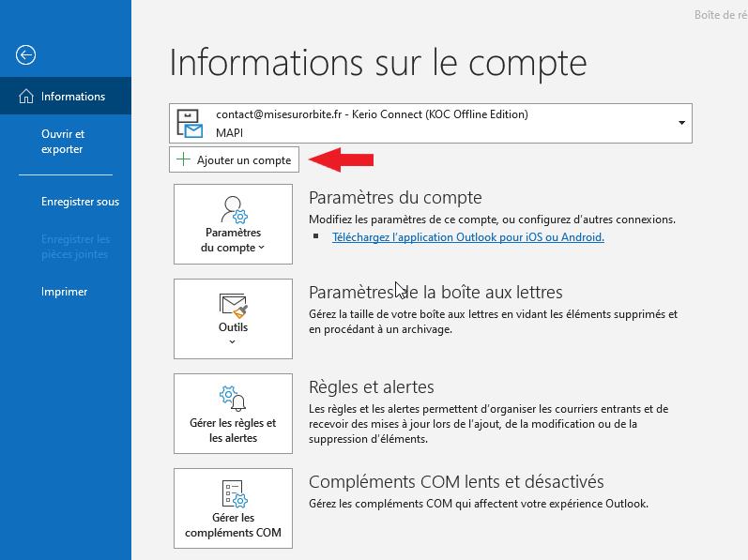The height and width of the screenshot is (560, 748).
Task: Open the 'Ouvrir et exporter' menu
Action: click(63, 142)
